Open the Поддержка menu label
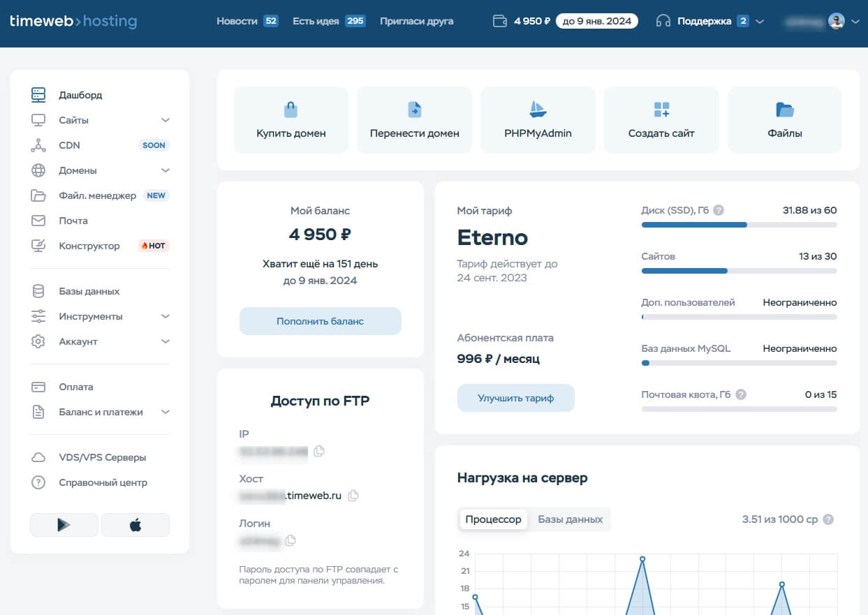This screenshot has height=615, width=868. point(705,21)
